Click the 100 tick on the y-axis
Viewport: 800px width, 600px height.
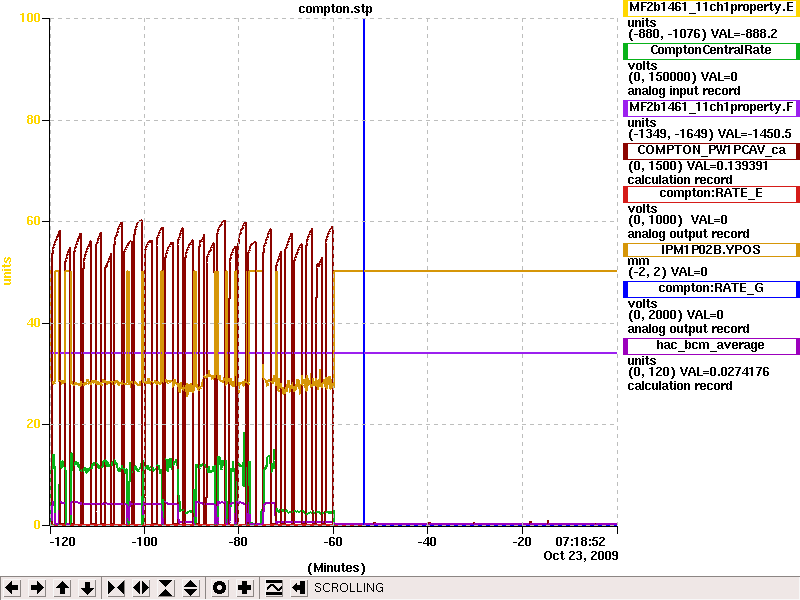pyautogui.click(x=30, y=18)
